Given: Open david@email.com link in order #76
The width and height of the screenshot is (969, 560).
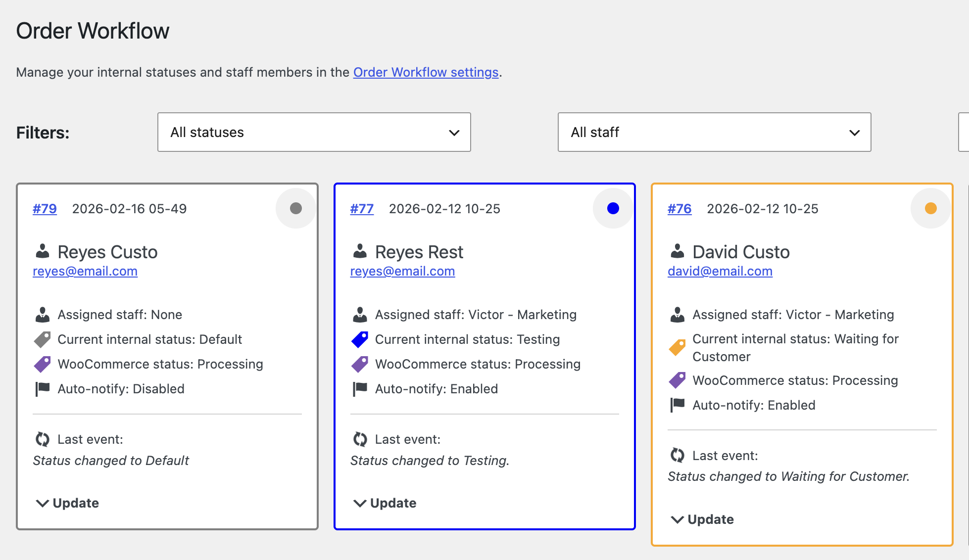Looking at the screenshot, I should [x=720, y=271].
